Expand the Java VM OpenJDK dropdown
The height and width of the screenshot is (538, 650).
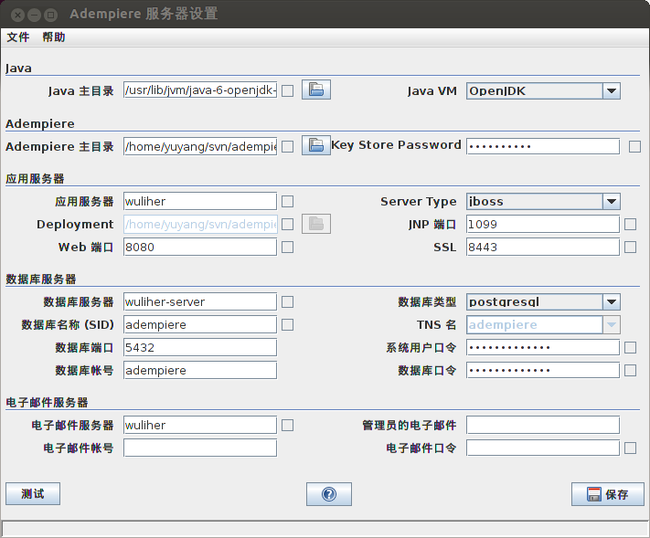tap(611, 91)
